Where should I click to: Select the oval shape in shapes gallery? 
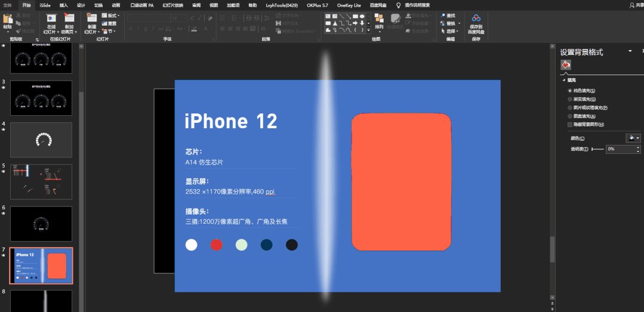point(362,16)
